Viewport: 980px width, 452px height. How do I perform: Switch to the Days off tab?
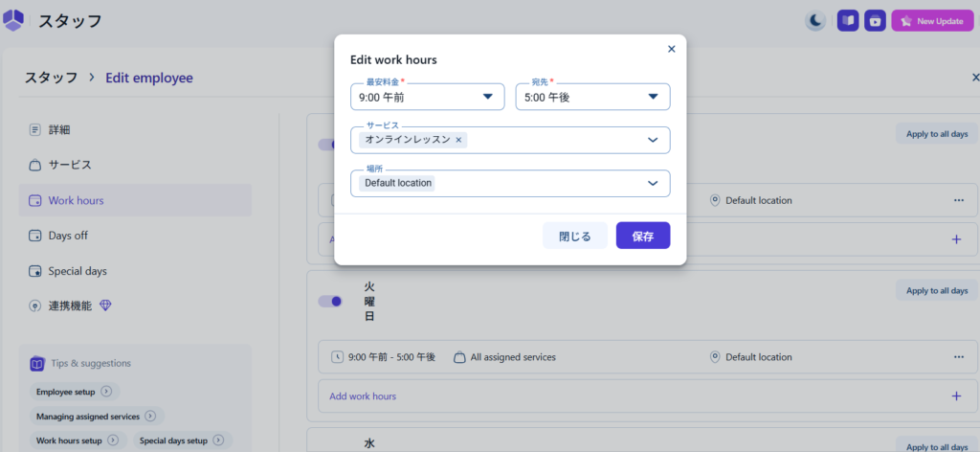68,236
